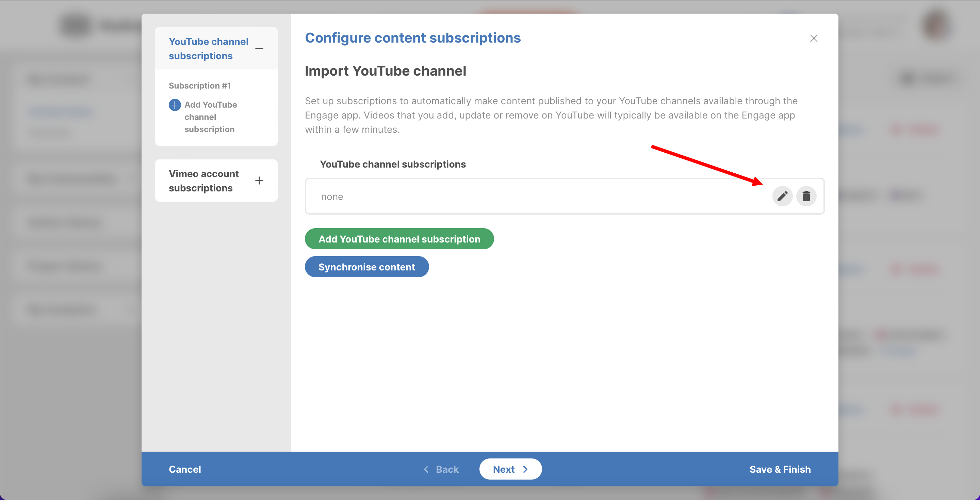This screenshot has width=980, height=500.
Task: Cancel the subscription configuration
Action: pyautogui.click(x=184, y=469)
